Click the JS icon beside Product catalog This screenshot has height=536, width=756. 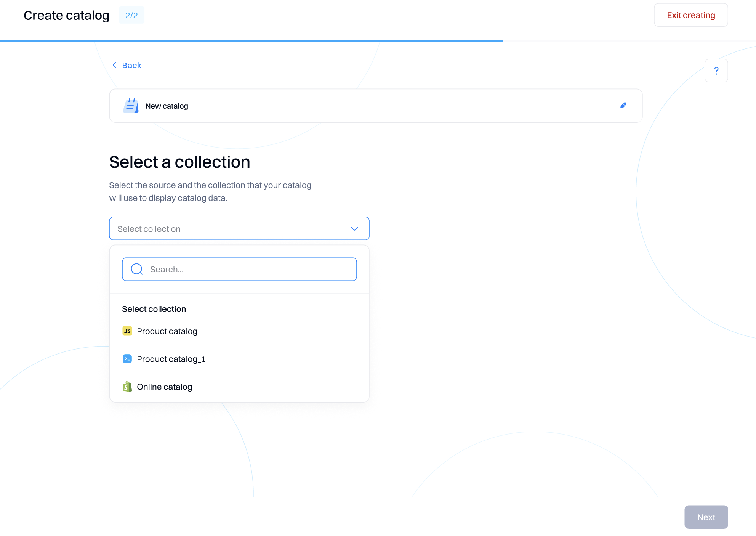pos(127,331)
